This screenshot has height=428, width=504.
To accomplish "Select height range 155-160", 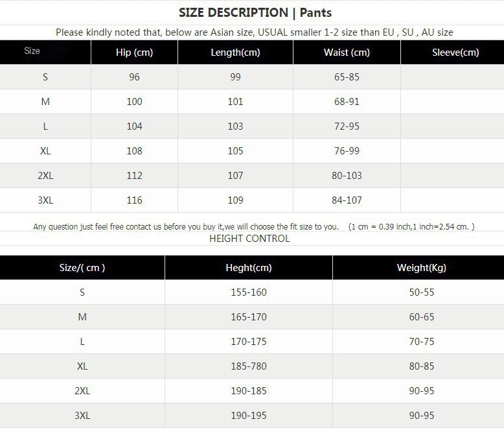I will [x=248, y=292].
